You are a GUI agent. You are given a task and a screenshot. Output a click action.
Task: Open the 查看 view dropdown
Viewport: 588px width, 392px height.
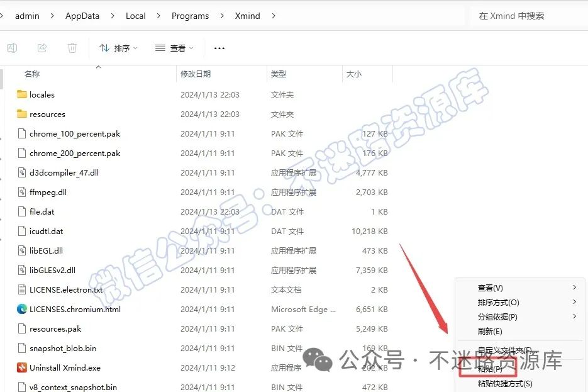click(174, 48)
